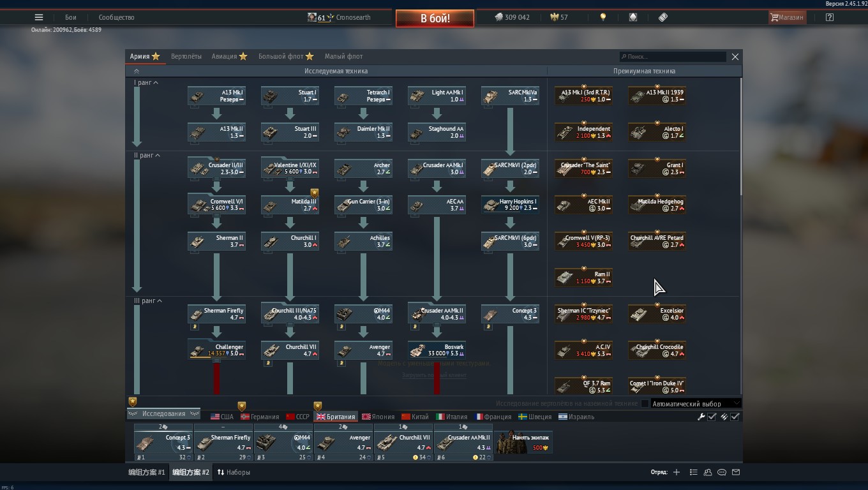This screenshot has height=490, width=868.
Task: Toggle auto-refill checkbox beside ammo stripes icon
Action: pyautogui.click(x=735, y=417)
